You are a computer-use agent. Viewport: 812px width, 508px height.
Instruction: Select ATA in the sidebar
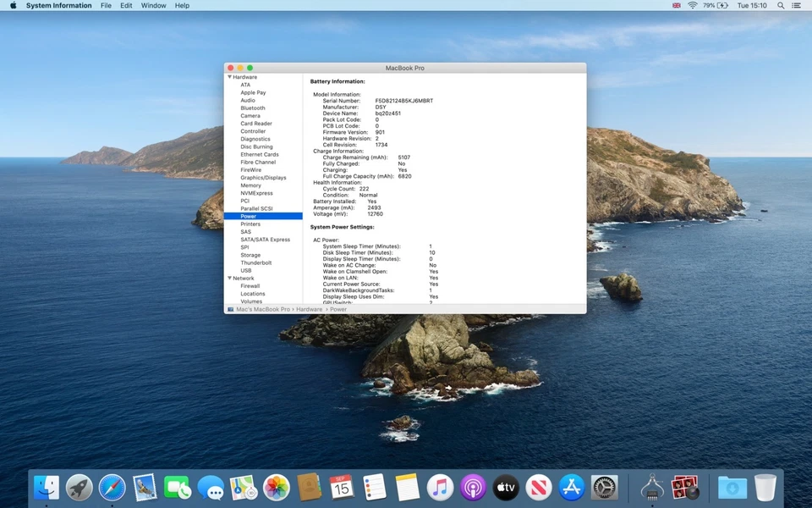point(245,85)
